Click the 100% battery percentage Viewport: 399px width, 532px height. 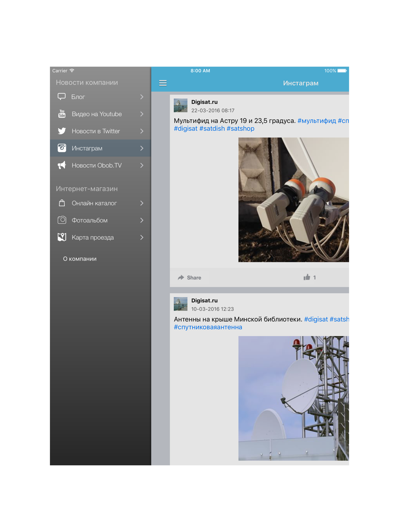click(x=330, y=71)
